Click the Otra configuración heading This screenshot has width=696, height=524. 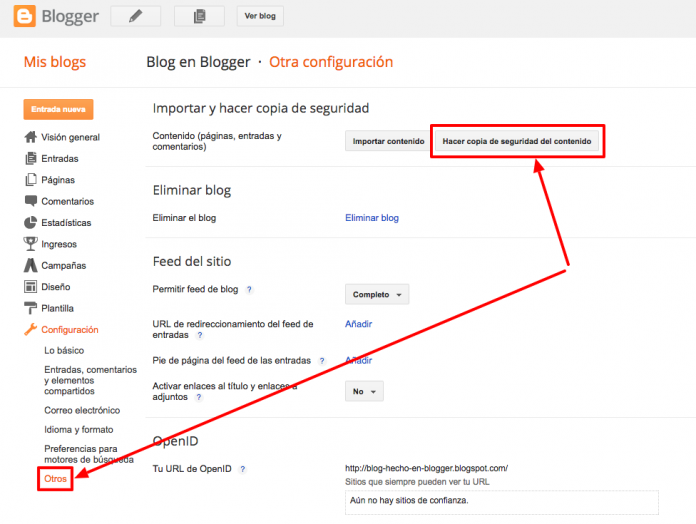tap(331, 62)
